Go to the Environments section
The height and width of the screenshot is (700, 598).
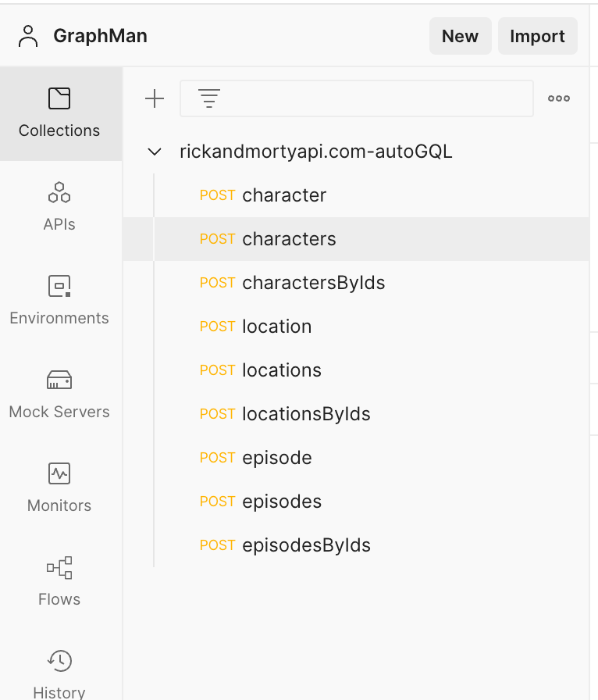pos(59,301)
